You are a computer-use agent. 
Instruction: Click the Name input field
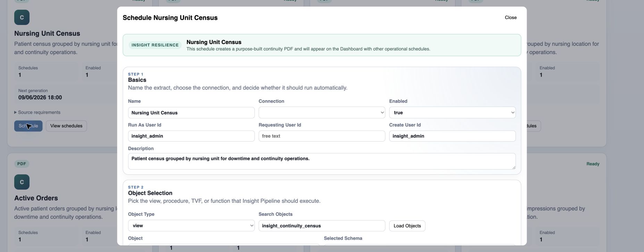tap(191, 113)
